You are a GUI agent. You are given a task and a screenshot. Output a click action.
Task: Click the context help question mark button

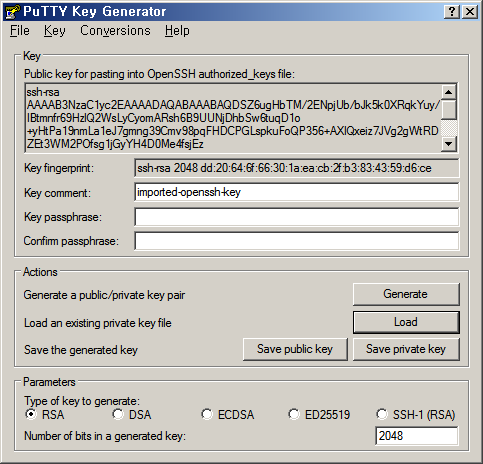tap(452, 12)
